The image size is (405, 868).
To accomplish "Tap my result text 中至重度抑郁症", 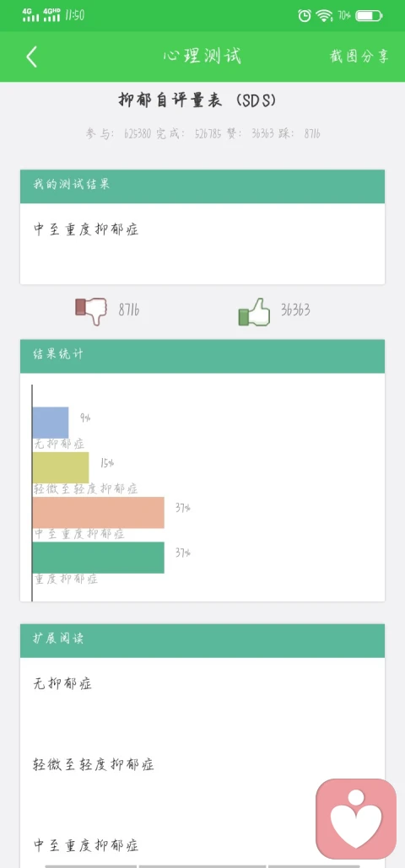I will pos(86,229).
